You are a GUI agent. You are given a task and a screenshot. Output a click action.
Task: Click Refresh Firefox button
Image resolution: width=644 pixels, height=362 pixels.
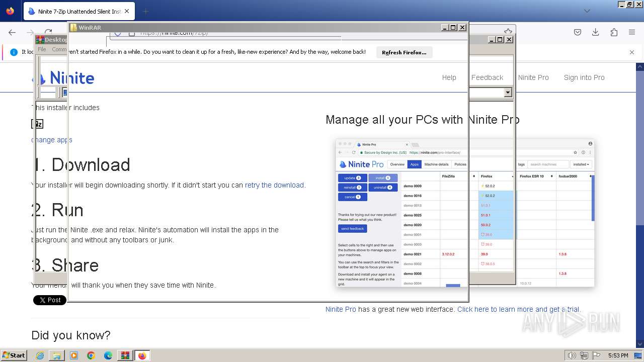click(x=404, y=52)
